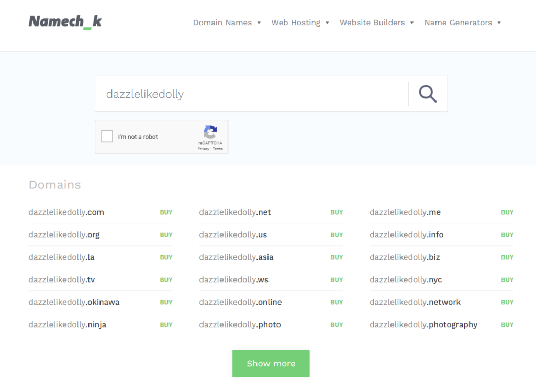Image resolution: width=536 pixels, height=392 pixels.
Task: Buy dazzlelikedolly.ws
Action: click(x=337, y=280)
